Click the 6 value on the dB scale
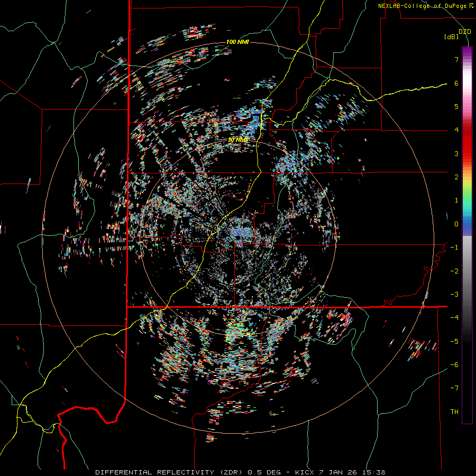 point(456,83)
